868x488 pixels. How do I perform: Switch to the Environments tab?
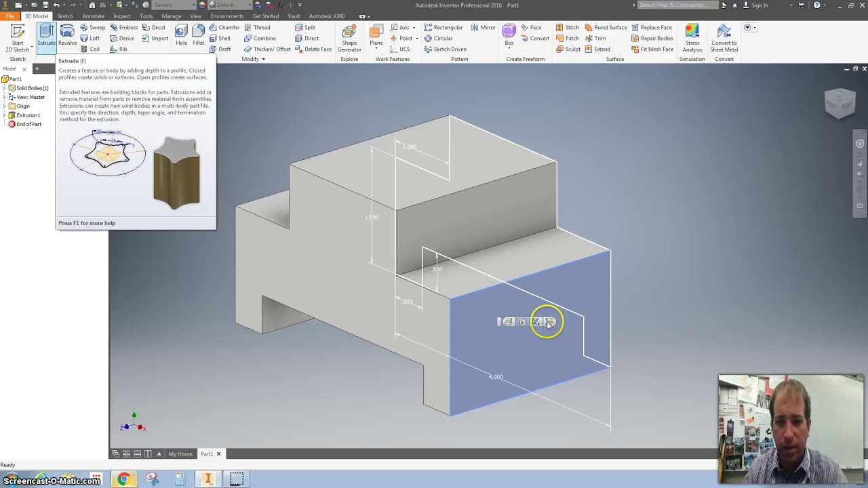point(226,16)
